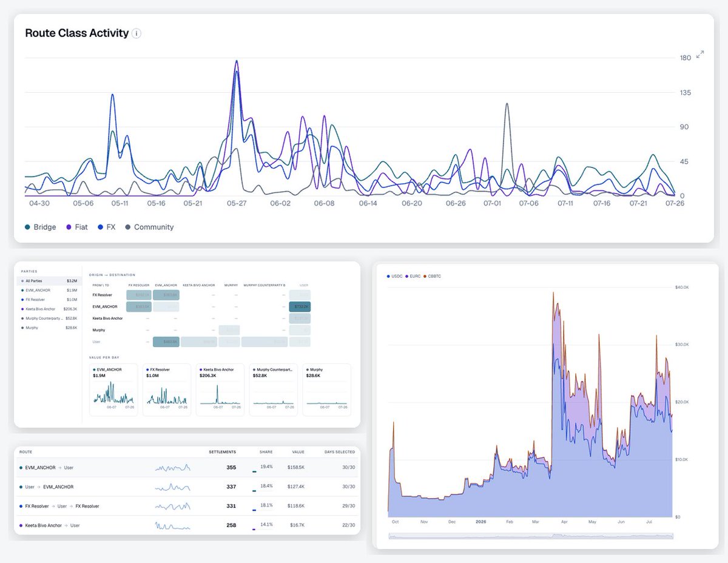Sort routes by the VALUE column header

298,452
